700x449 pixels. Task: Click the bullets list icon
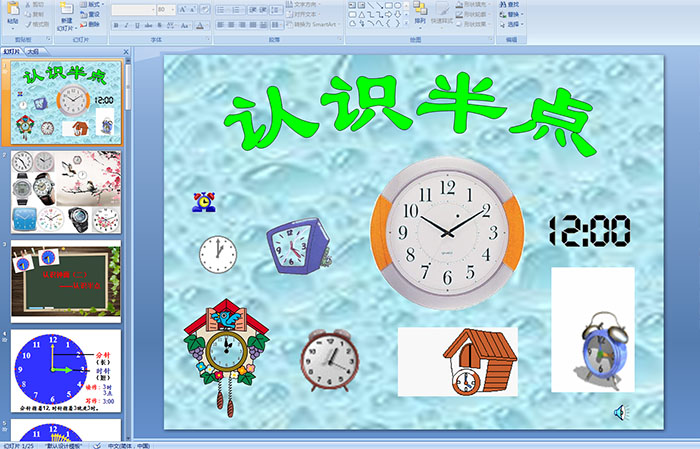[x=221, y=10]
